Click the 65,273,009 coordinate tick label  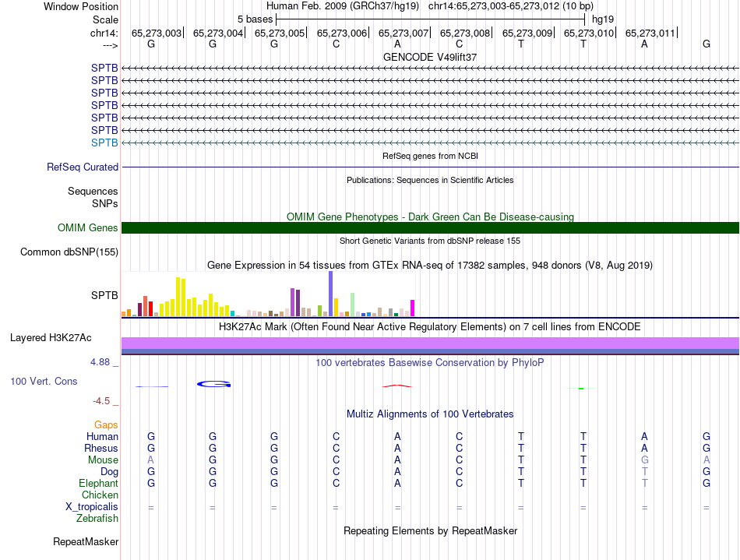click(x=527, y=33)
